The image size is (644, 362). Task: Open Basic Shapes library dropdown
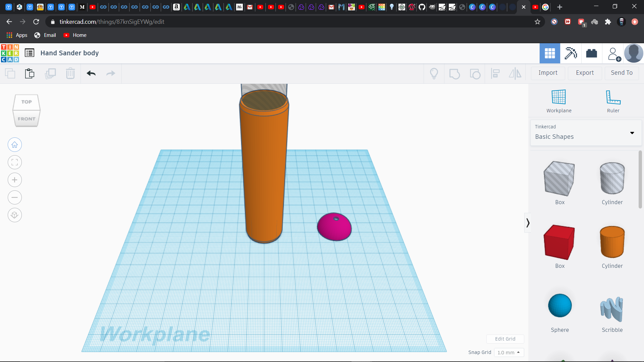[x=586, y=133]
